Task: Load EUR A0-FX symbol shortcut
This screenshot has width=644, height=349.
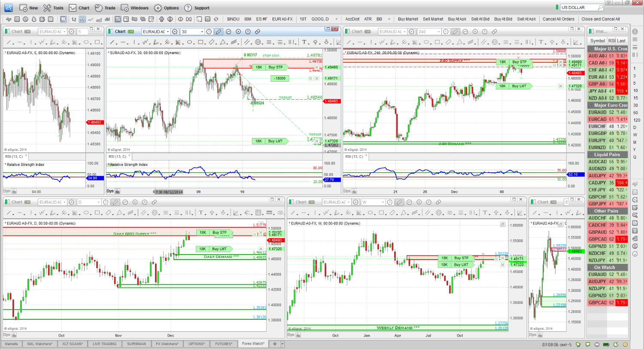Action: tap(282, 19)
